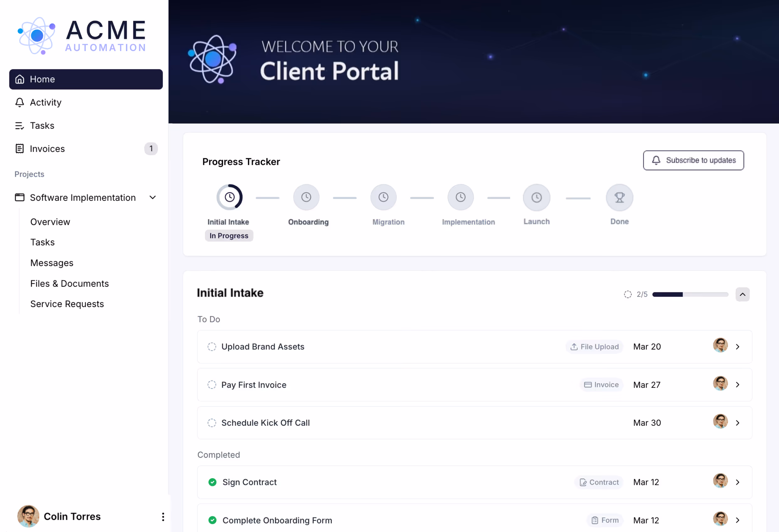
Task: Open the Service Requests link
Action: pos(67,304)
